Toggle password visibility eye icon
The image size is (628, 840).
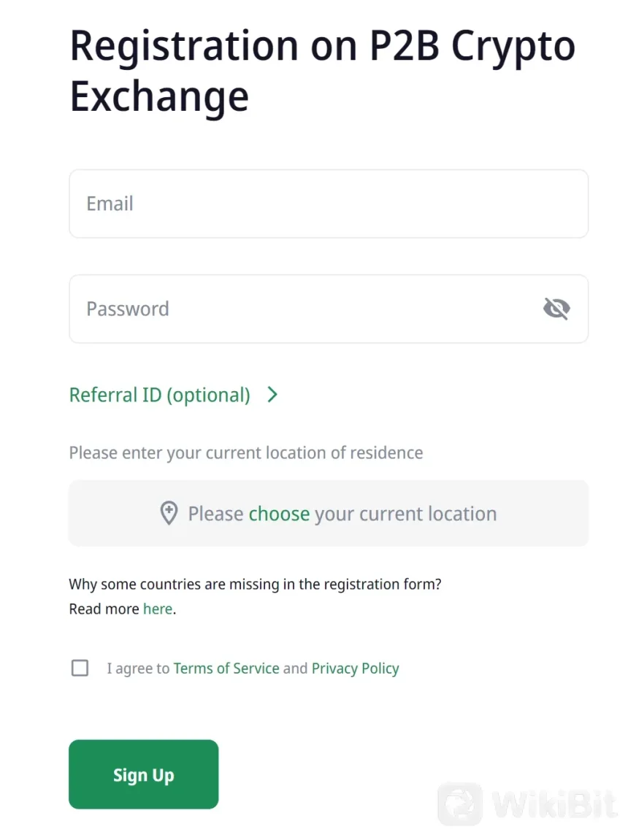(x=556, y=309)
